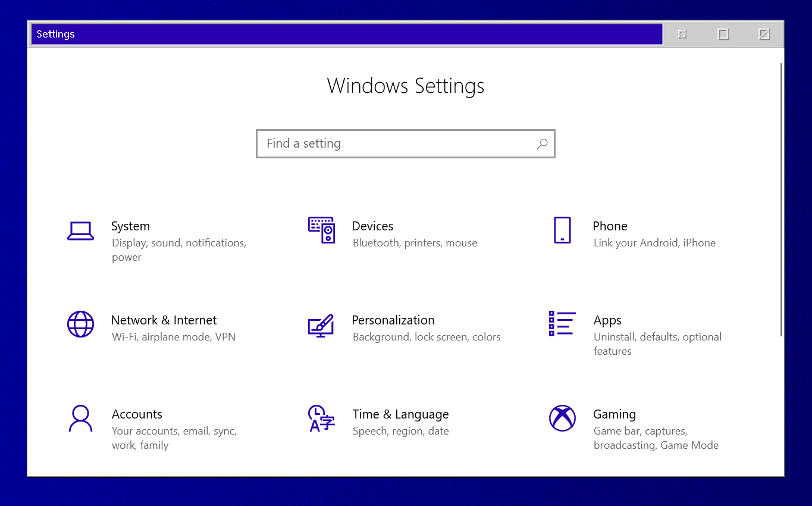Open the Network & Internet title
The width and height of the screenshot is (812, 506).
164,320
